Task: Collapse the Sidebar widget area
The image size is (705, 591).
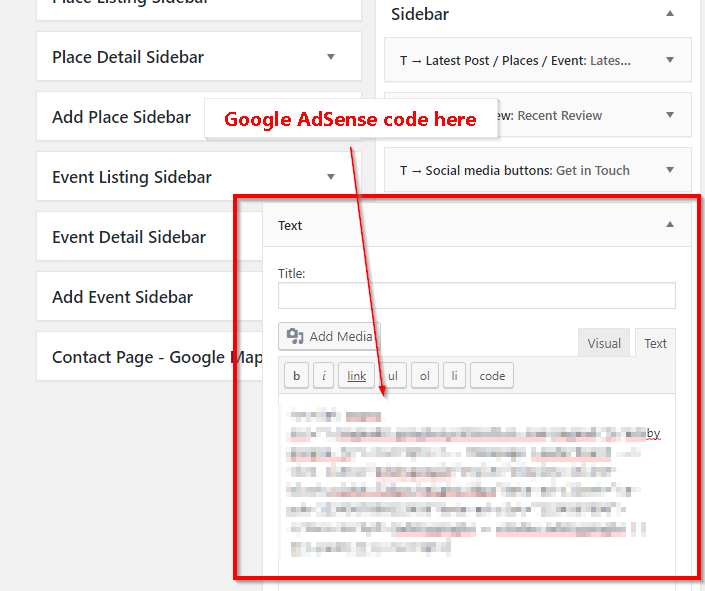Action: 670,13
